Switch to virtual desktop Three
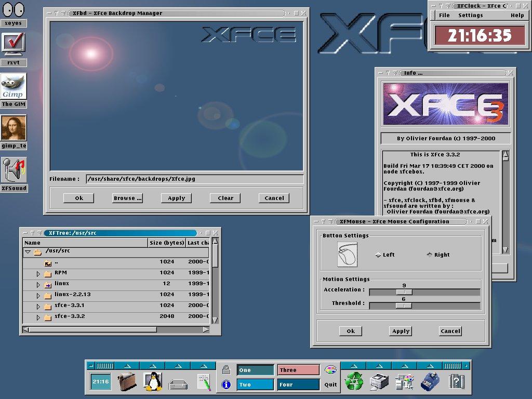The height and width of the screenshot is (399, 532). pos(299,370)
